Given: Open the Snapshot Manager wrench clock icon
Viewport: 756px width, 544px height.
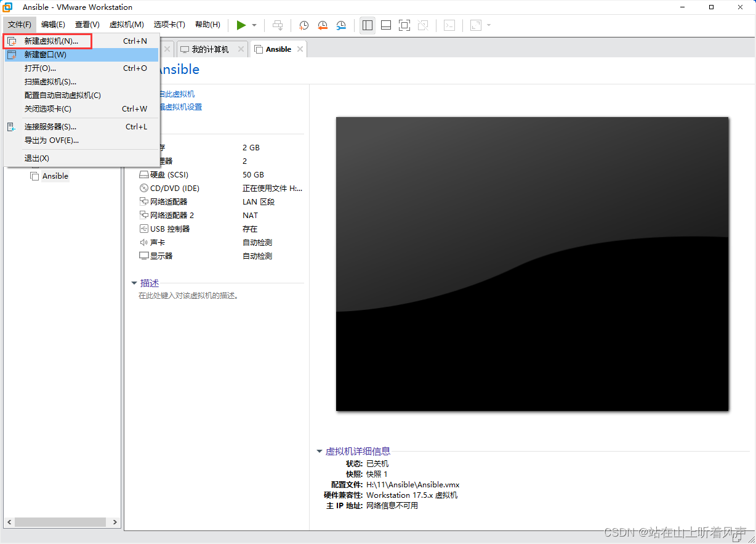Looking at the screenshot, I should [x=341, y=25].
